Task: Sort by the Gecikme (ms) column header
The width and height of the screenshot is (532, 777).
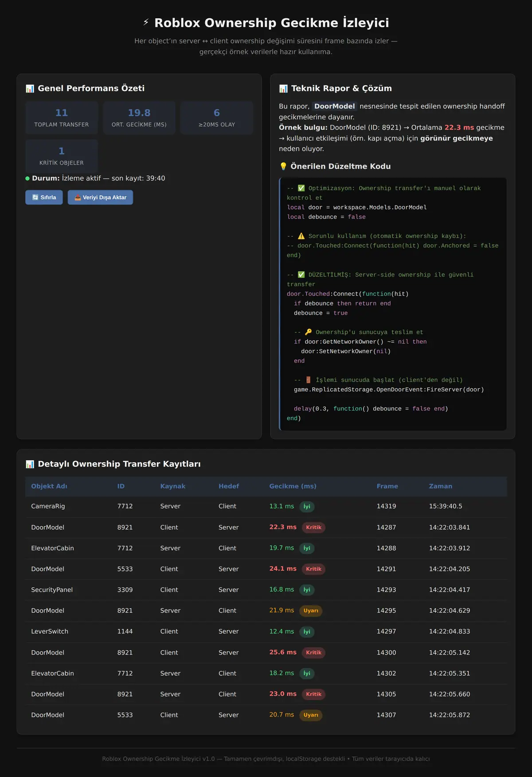Action: click(x=293, y=486)
